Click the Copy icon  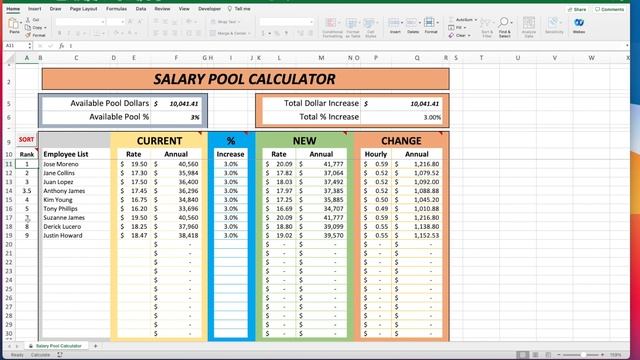click(28, 27)
